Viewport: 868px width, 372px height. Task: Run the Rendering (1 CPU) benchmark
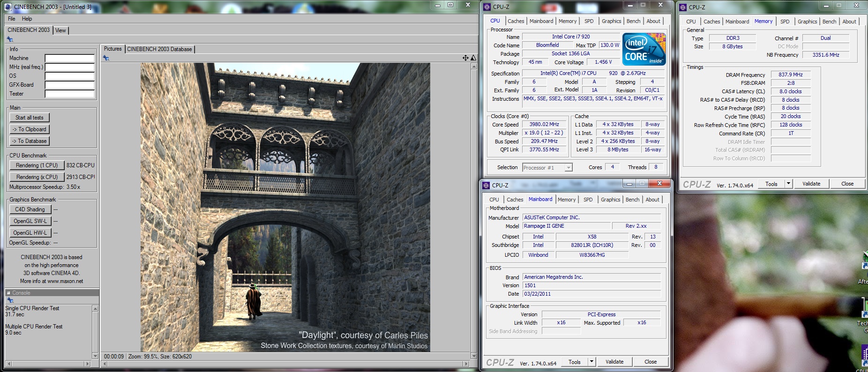click(37, 165)
